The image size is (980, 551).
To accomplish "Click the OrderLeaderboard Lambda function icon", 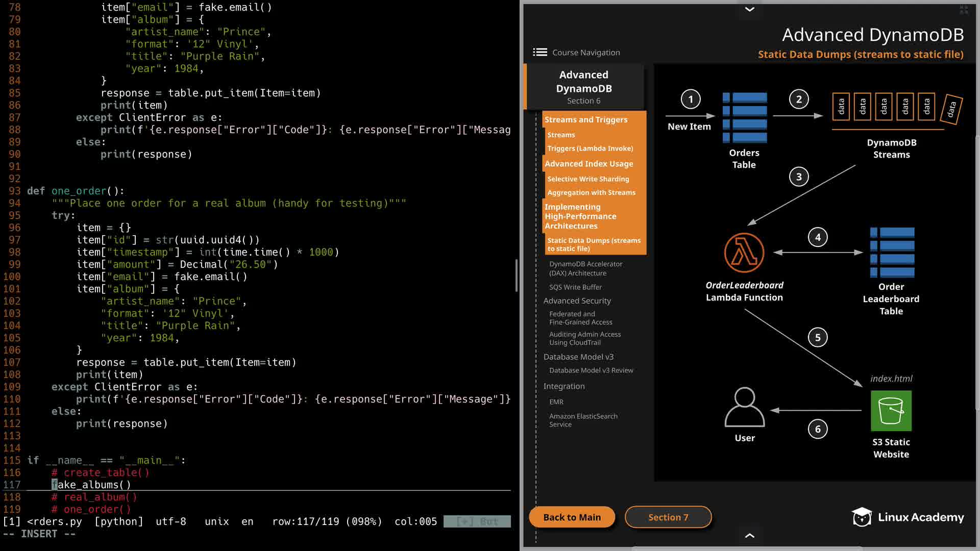I will 744,253.
